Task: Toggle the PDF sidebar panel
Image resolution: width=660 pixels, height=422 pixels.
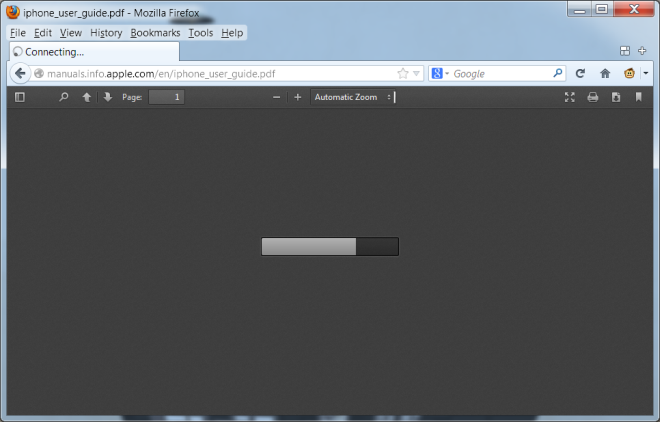Action: [20, 97]
